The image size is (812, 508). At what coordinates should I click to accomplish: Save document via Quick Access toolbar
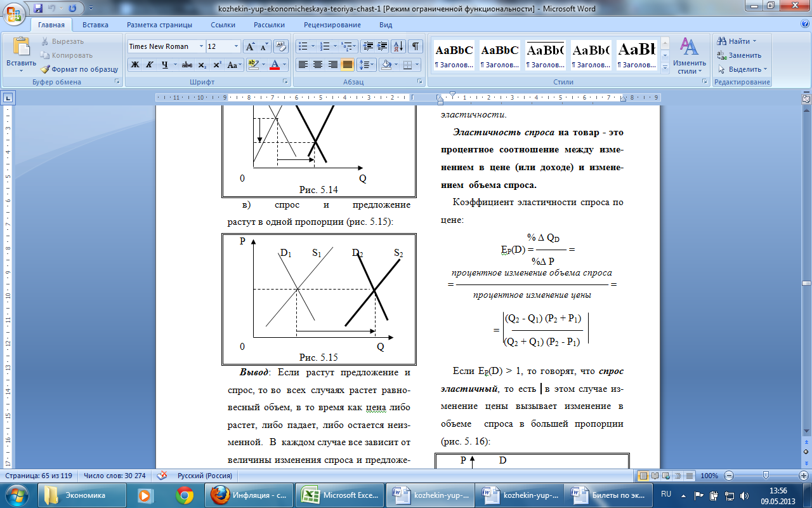coord(37,8)
